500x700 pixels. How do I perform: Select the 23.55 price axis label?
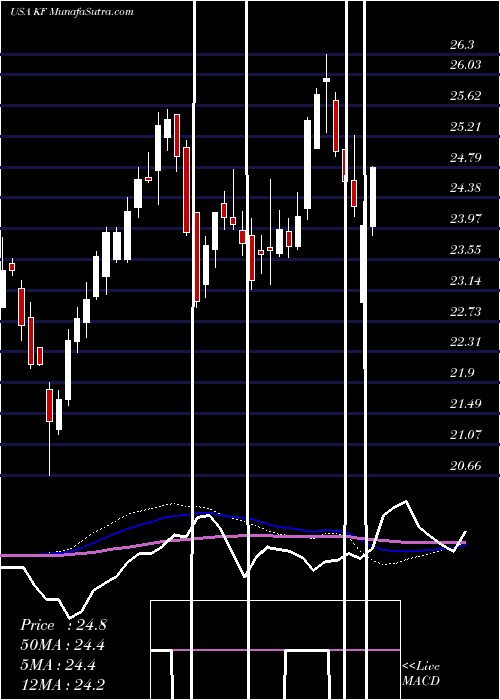466,250
